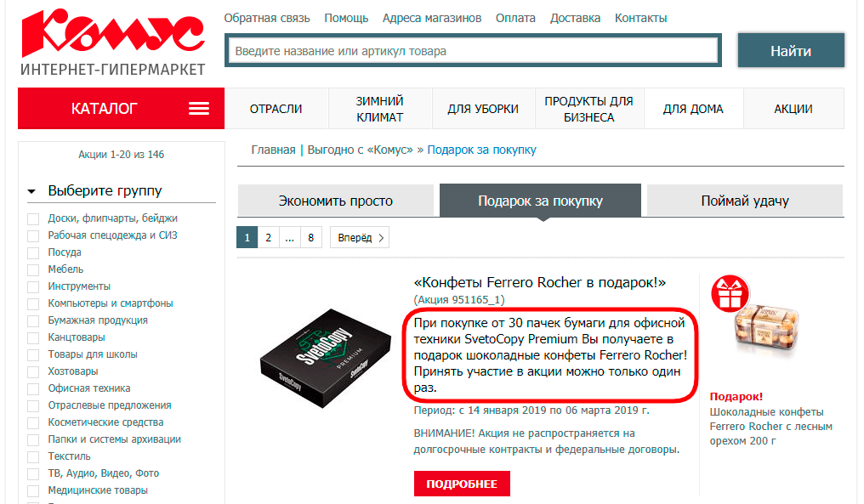Click the red gift box icon

730,293
